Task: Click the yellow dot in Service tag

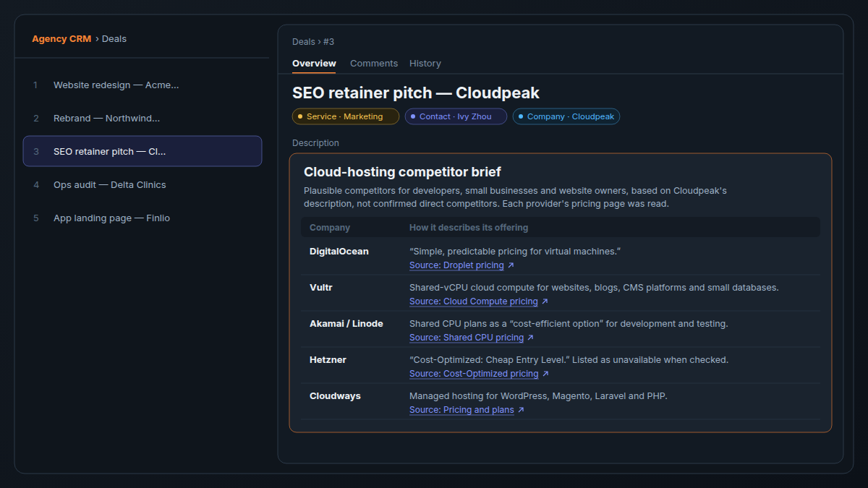Action: pyautogui.click(x=300, y=116)
